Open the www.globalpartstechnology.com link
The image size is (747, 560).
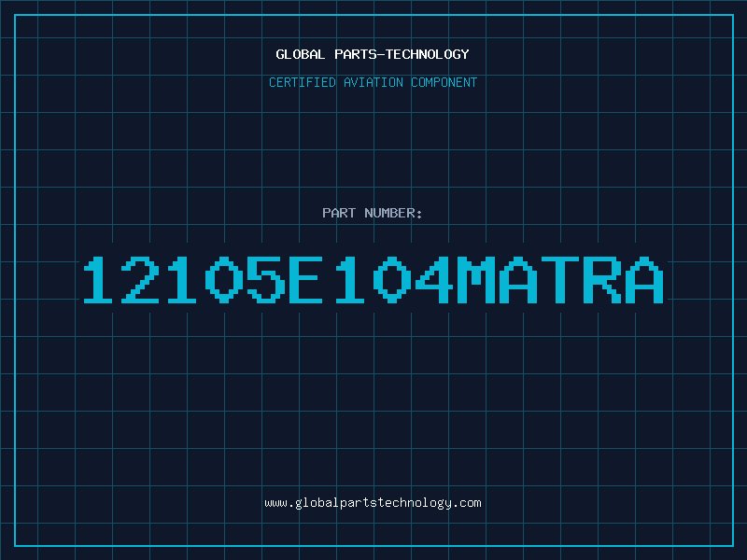click(373, 503)
